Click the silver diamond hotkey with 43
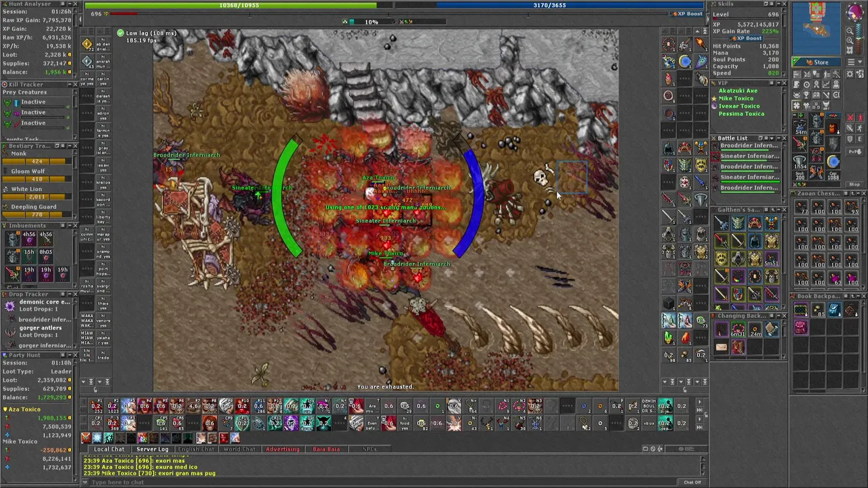The image size is (868, 488). click(x=87, y=61)
